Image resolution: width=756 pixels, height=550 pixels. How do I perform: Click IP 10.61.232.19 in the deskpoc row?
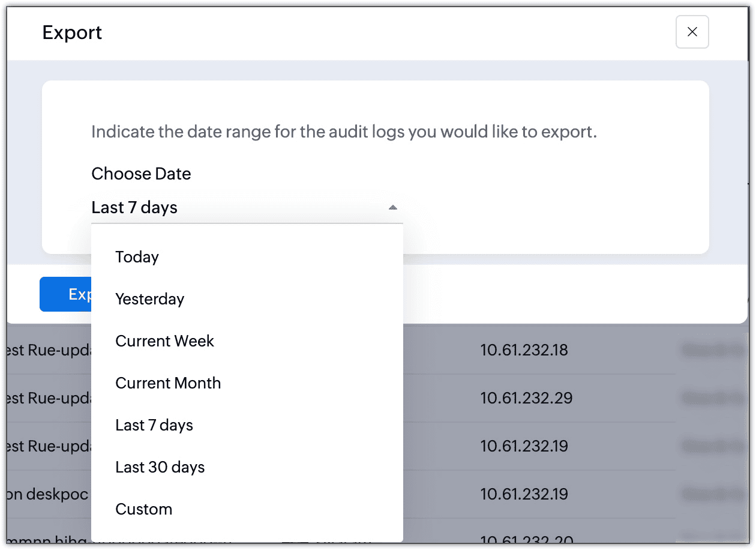pyautogui.click(x=524, y=494)
